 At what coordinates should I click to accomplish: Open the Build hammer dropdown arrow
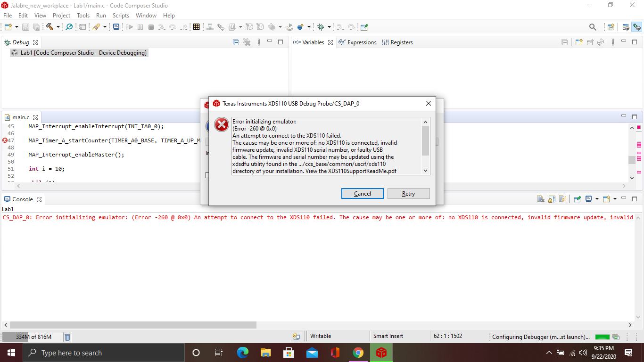[58, 27]
